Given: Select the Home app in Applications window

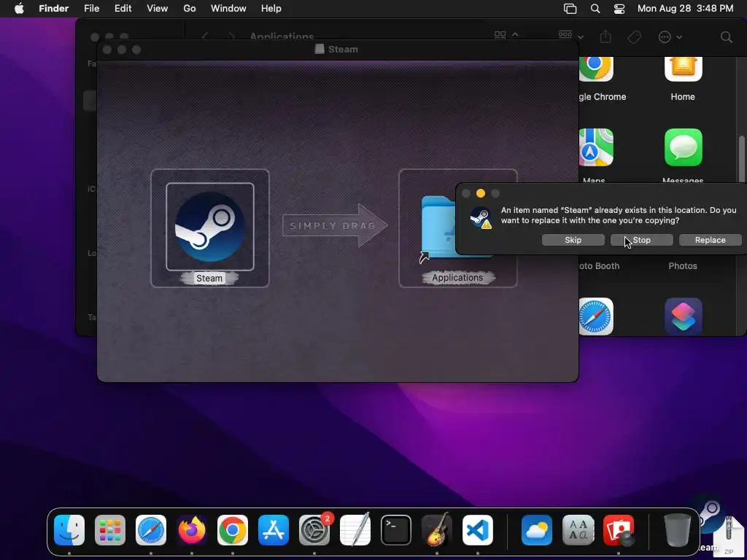Looking at the screenshot, I should (x=683, y=69).
